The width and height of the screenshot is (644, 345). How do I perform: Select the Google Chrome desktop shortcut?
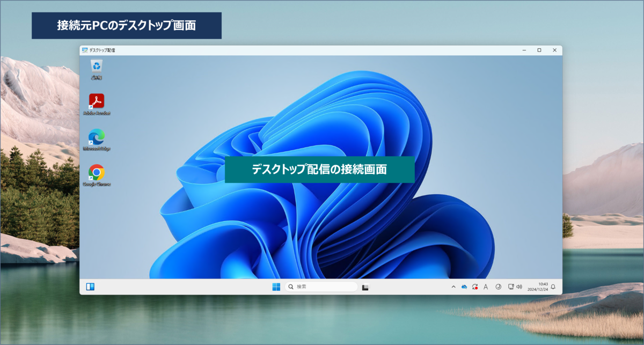point(97,175)
